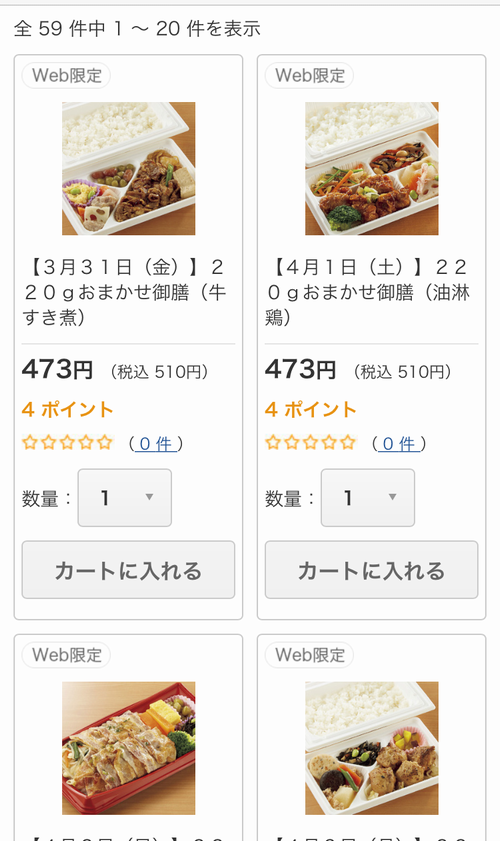Screen dimensions: 500x841
Task: Open the 0件 reviews link for 牛すき煮
Action: (156, 444)
